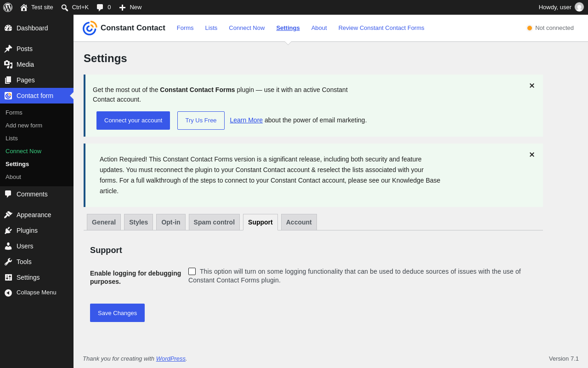The image size is (588, 368).
Task: Open Add new form submenu item
Action: pyautogui.click(x=24, y=125)
